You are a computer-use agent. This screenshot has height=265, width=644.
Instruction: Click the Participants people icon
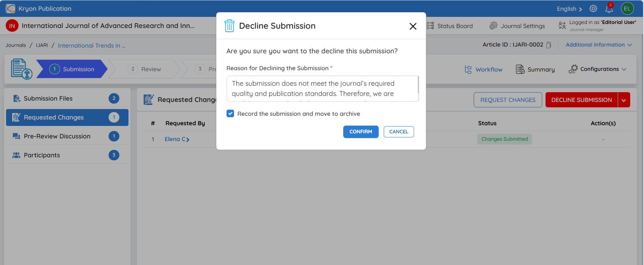point(16,155)
